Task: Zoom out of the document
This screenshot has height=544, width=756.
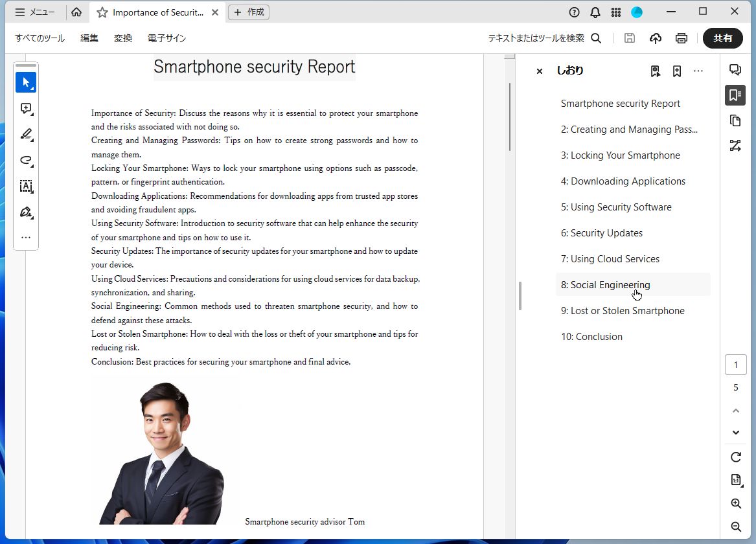Action: pyautogui.click(x=736, y=527)
